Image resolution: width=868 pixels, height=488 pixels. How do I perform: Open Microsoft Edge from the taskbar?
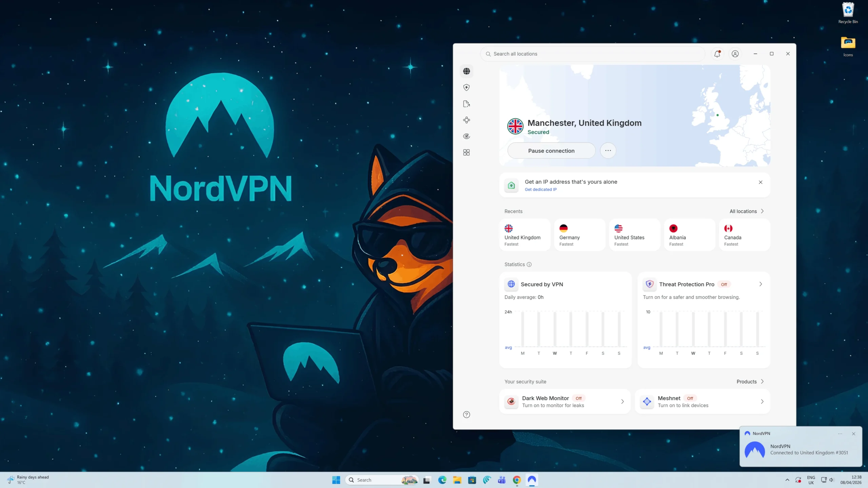point(442,480)
